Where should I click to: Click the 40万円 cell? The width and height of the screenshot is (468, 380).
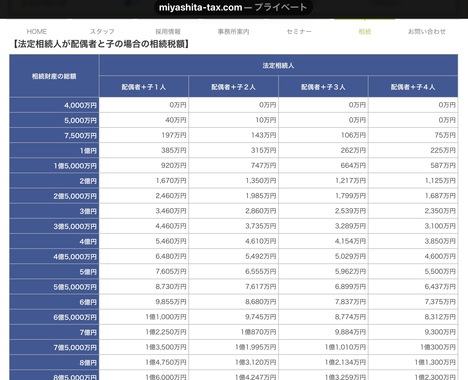click(x=144, y=120)
